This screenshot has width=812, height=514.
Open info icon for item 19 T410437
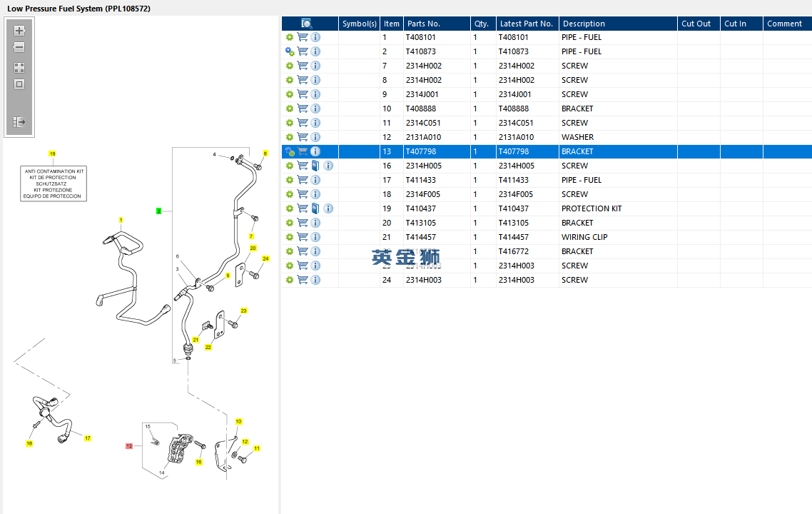(x=328, y=208)
